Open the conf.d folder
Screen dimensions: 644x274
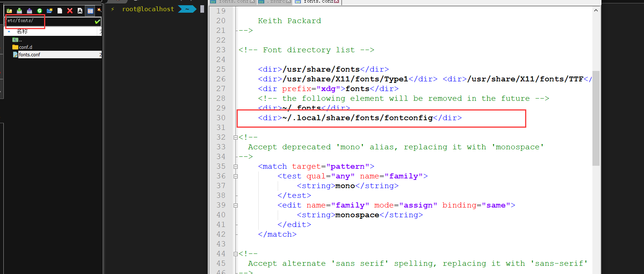coord(25,47)
